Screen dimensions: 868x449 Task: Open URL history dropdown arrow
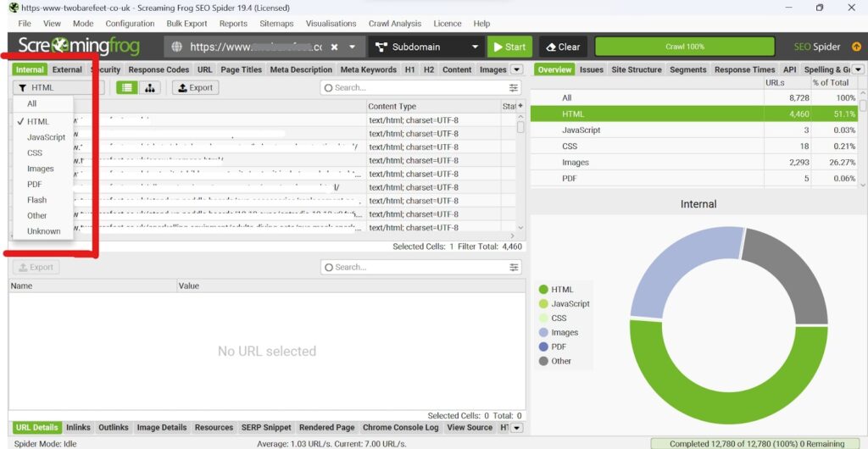point(352,47)
